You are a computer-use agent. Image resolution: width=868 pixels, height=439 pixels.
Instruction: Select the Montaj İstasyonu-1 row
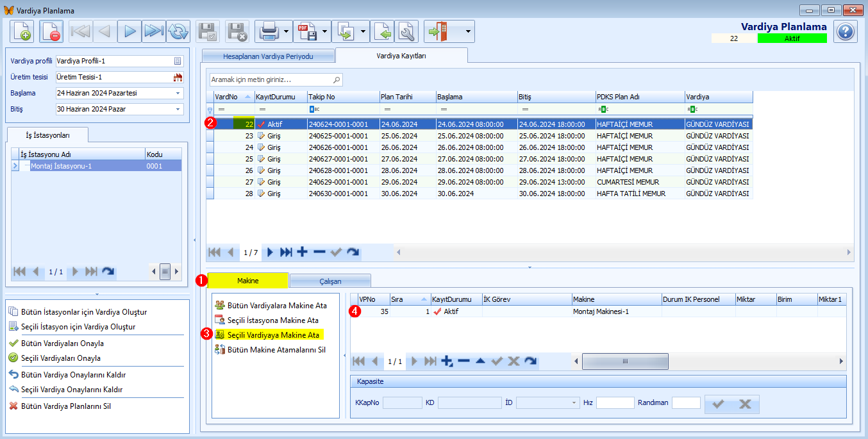pos(62,166)
